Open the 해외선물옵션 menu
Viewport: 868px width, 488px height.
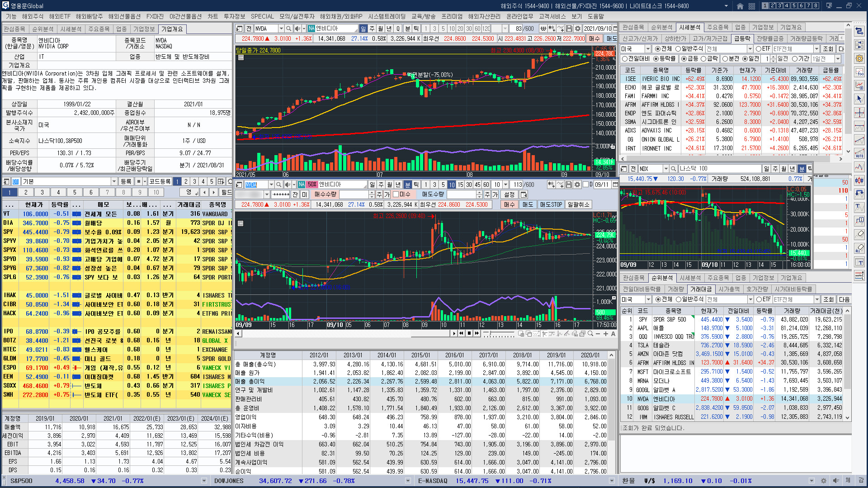point(124,16)
